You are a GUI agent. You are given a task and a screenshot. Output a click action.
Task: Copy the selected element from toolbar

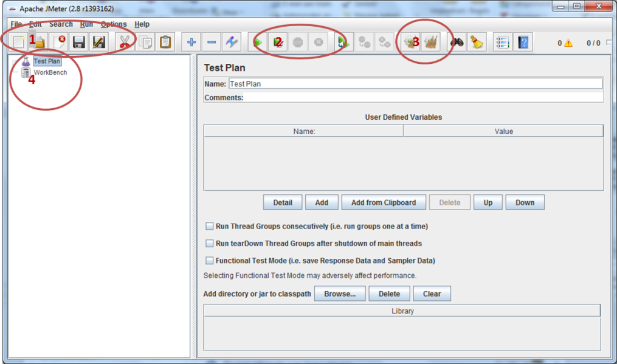[x=145, y=42]
